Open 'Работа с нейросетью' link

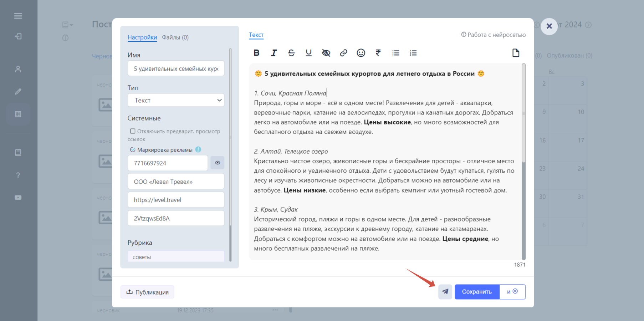[493, 35]
